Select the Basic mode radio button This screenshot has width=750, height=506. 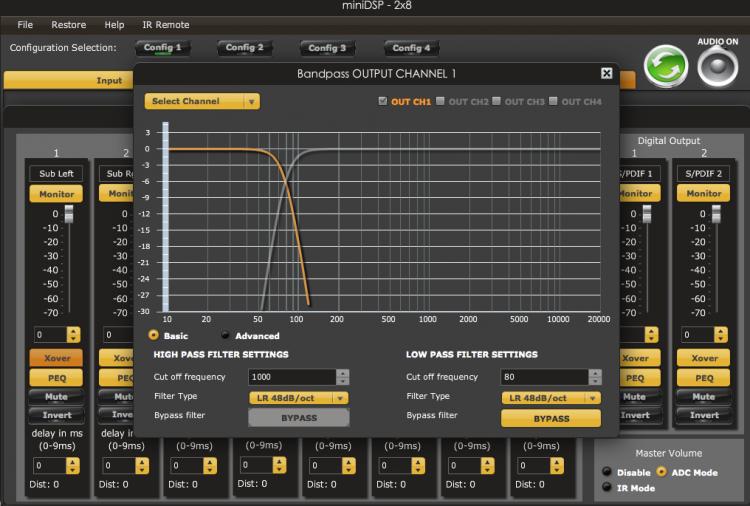pyautogui.click(x=154, y=335)
